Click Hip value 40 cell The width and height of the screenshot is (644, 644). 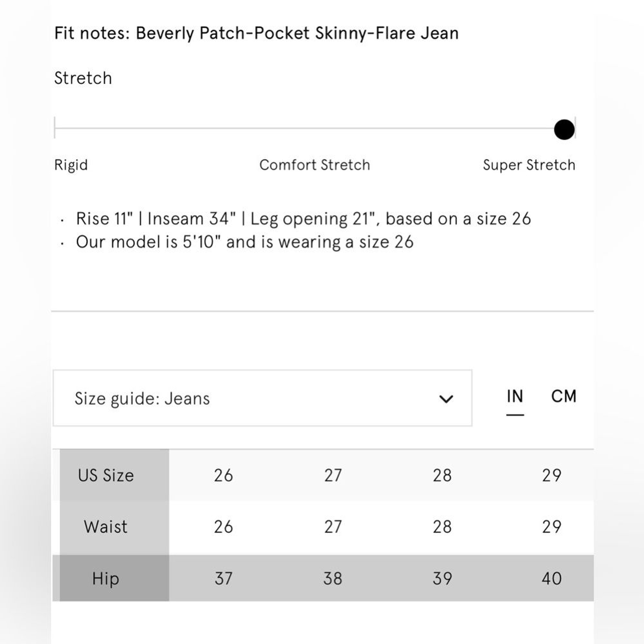551,578
